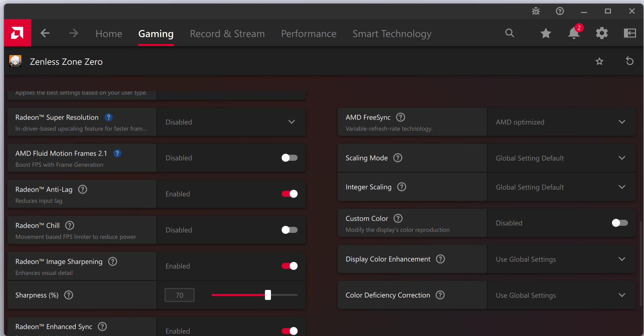644x336 pixels.
Task: Show help for Radeon Image Sharpening
Action: (x=113, y=261)
